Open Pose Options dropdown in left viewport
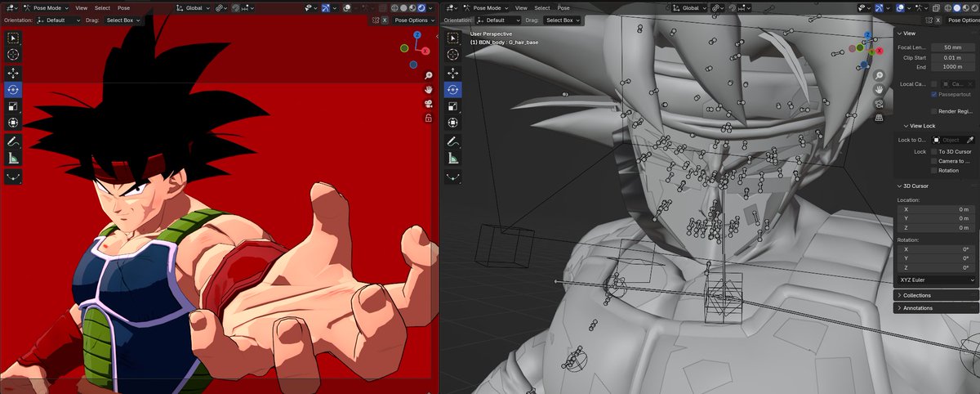Screen dimensions: 980x394 coord(414,20)
